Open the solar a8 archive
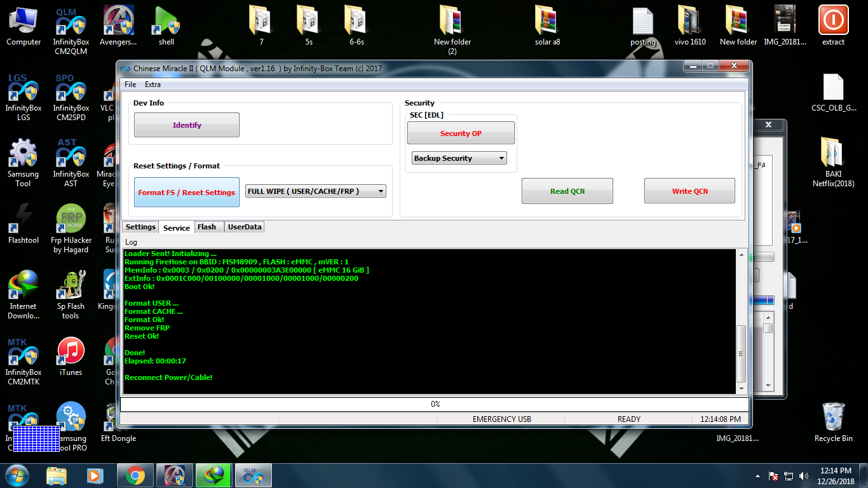Screen dimensions: 868x488 547,26
